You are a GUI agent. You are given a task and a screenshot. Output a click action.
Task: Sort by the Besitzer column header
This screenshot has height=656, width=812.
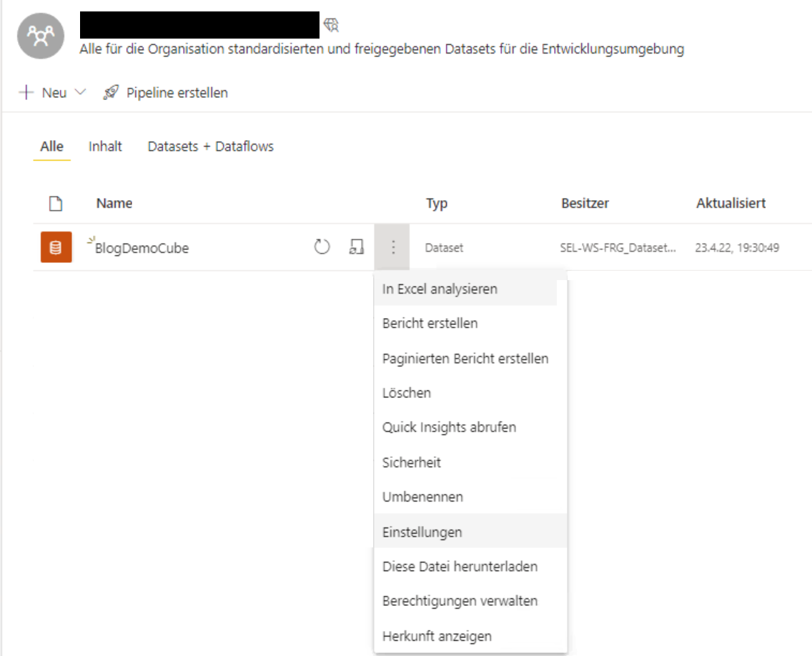point(585,203)
